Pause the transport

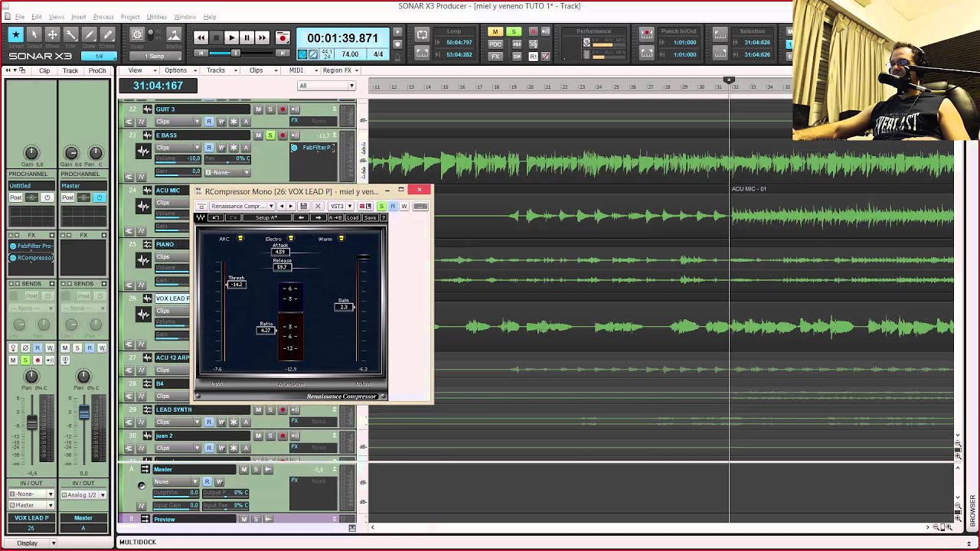point(247,37)
